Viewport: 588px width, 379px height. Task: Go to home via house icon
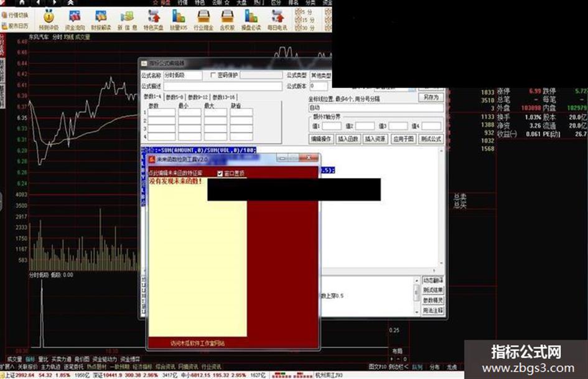[x=22, y=2]
